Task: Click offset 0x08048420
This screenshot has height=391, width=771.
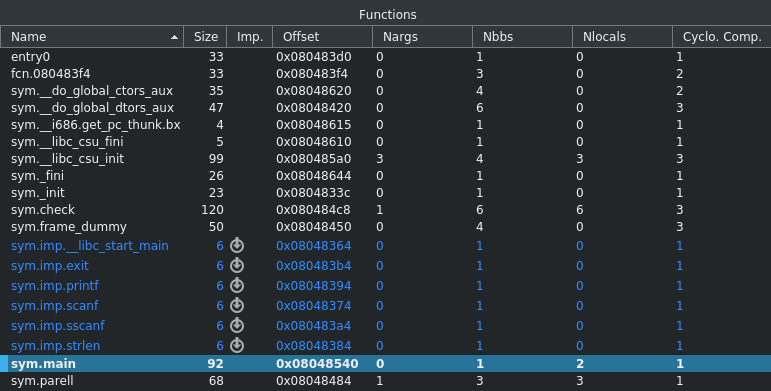Action: coord(314,108)
